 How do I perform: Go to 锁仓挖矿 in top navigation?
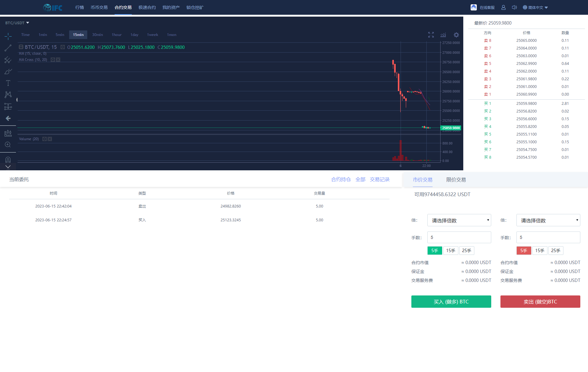195,7
